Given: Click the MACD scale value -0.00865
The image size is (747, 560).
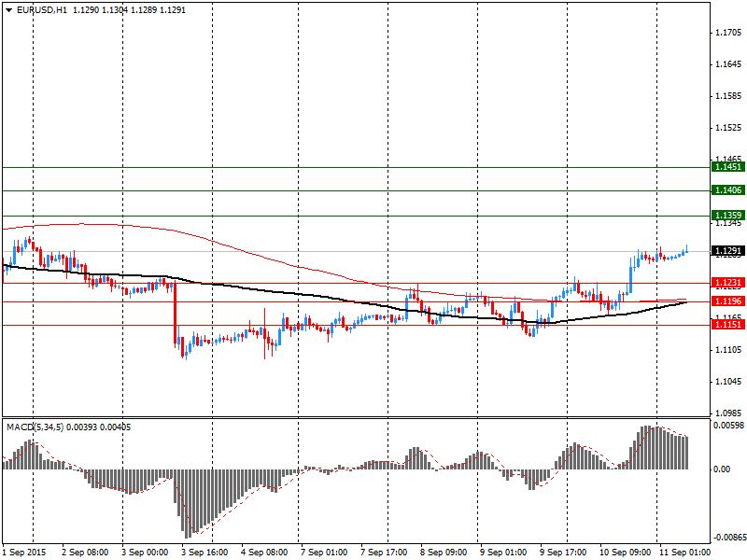Looking at the screenshot, I should [x=729, y=538].
